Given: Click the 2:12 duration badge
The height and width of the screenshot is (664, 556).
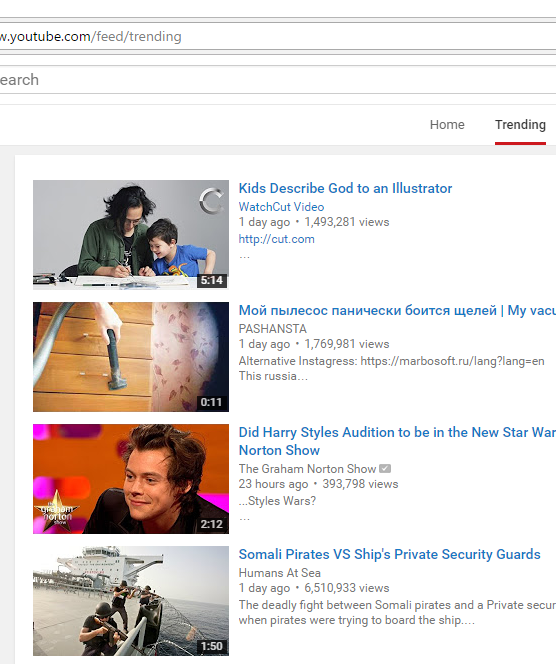Looking at the screenshot, I should point(212,524).
